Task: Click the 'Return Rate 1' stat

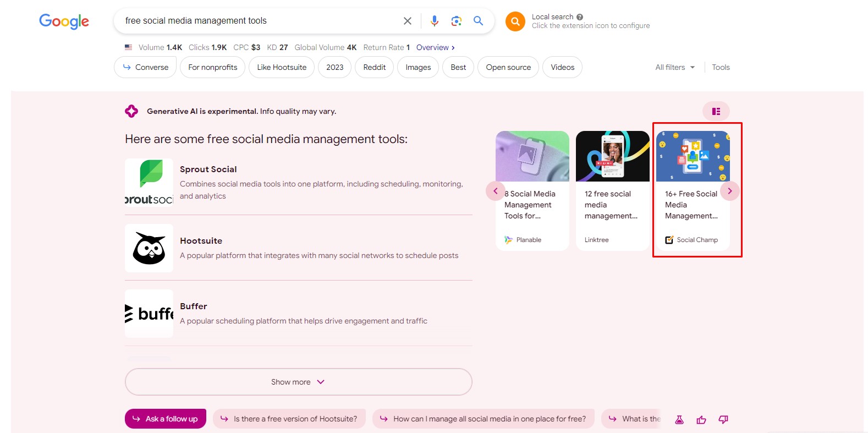Action: [x=387, y=47]
